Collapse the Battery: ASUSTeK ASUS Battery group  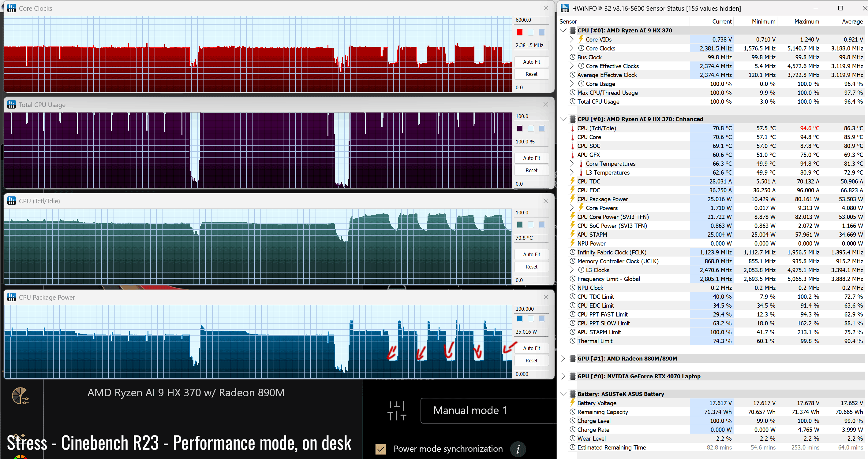563,394
